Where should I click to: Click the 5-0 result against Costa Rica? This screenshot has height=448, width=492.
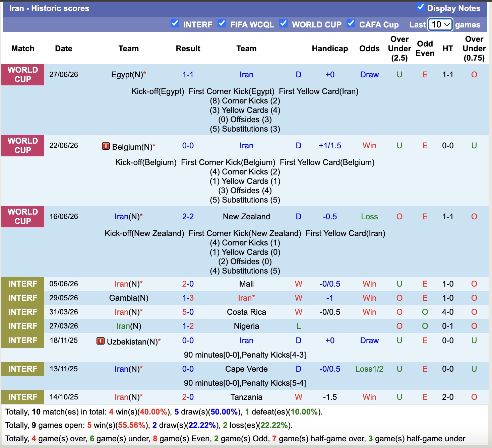(188, 312)
